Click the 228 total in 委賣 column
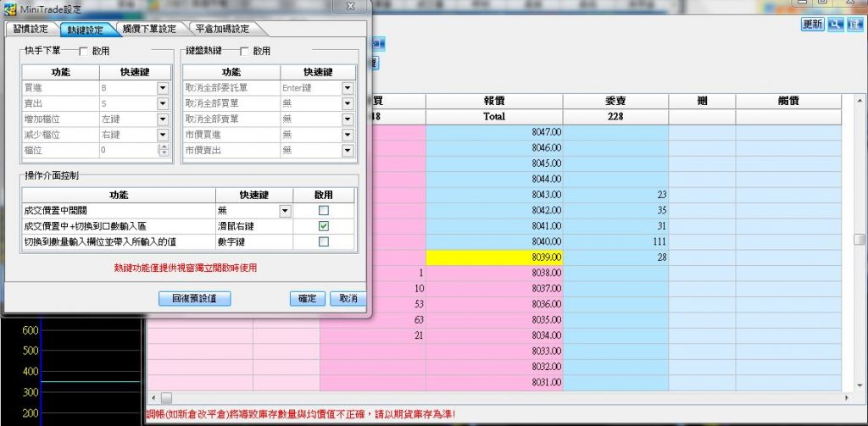This screenshot has height=426, width=868. click(615, 117)
